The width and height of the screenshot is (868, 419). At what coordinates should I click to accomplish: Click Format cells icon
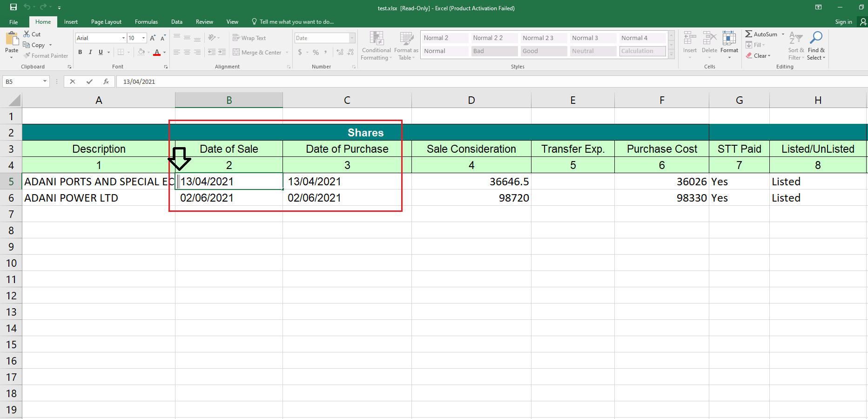(x=729, y=38)
